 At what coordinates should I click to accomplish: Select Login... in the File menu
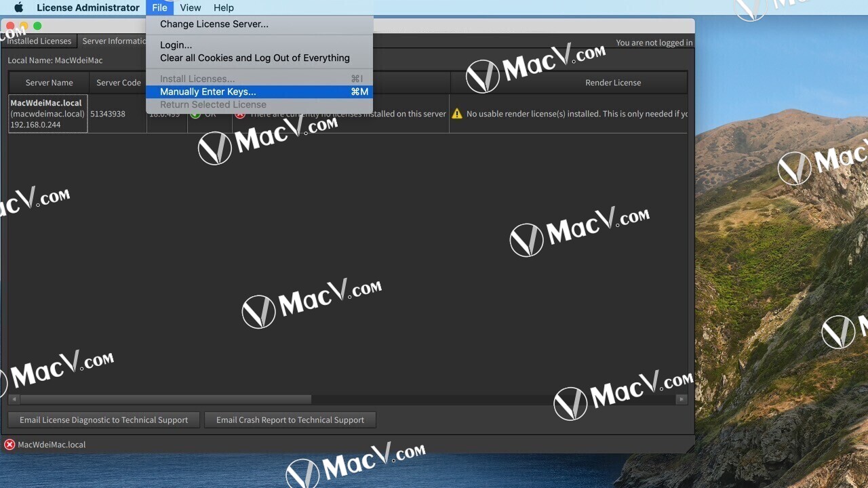coord(260,45)
